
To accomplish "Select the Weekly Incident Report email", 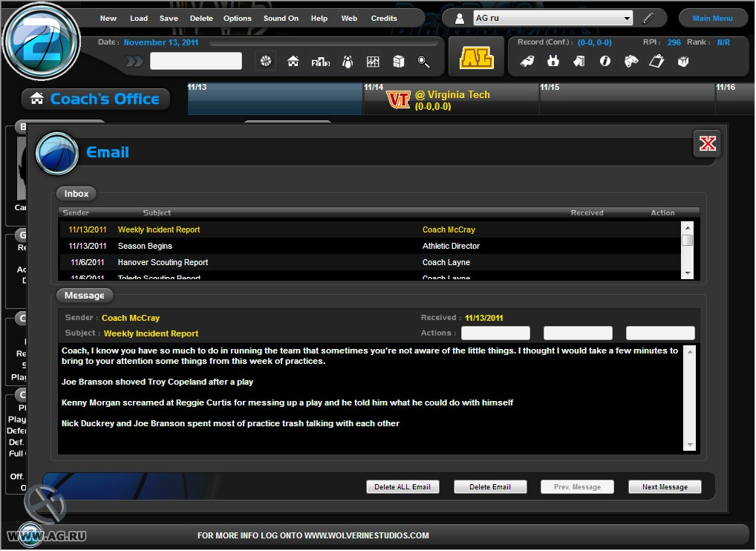I will 370,229.
